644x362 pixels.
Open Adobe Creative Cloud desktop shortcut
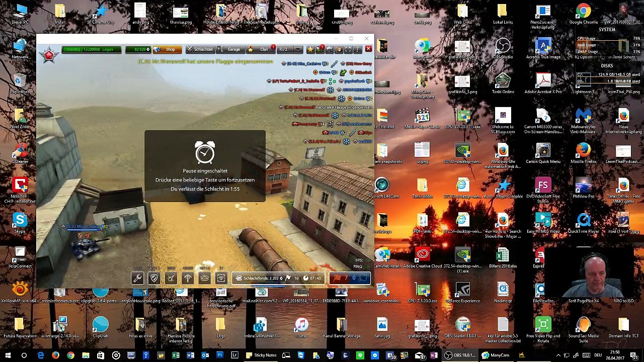point(422,258)
